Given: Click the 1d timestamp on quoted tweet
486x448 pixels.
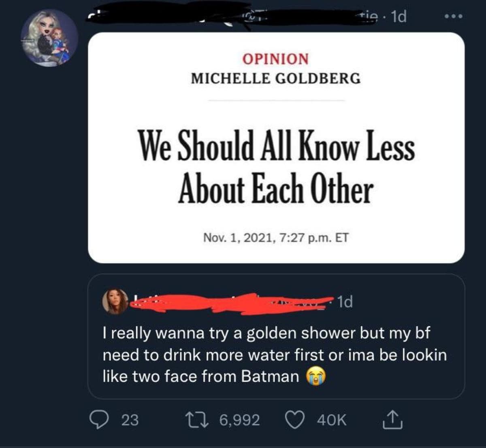Looking at the screenshot, I should click(x=345, y=301).
